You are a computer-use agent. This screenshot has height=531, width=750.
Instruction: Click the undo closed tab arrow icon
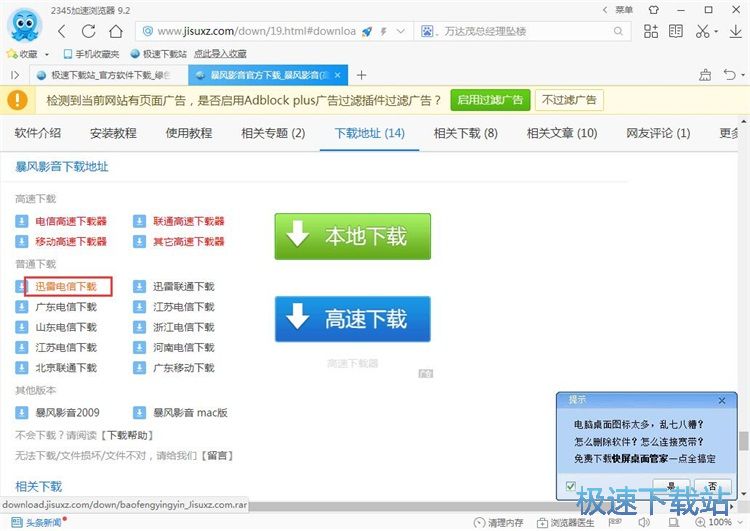(729, 75)
